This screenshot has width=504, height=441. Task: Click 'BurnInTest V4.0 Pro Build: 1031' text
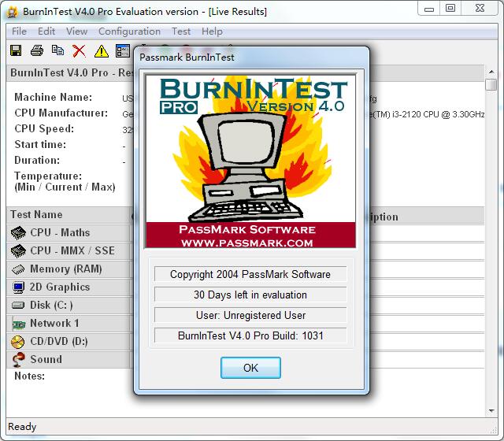(250, 336)
